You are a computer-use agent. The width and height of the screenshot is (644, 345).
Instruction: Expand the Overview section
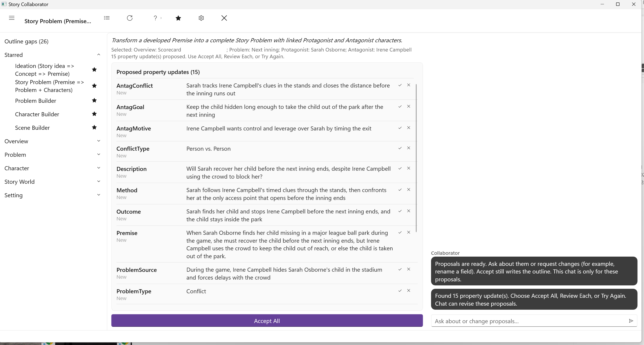tap(98, 141)
